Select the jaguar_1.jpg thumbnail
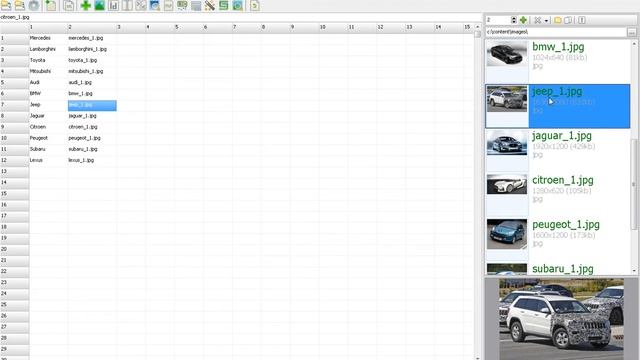The image size is (640, 360). 507,143
